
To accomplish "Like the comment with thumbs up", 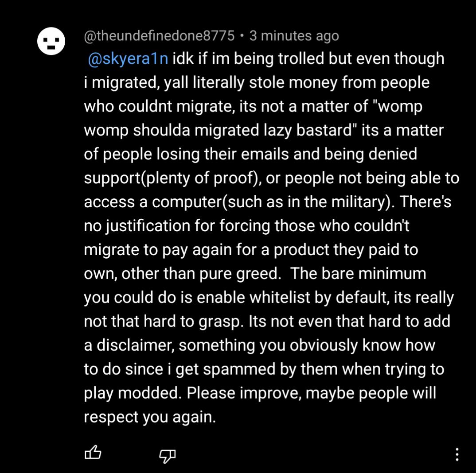I will coord(93,453).
